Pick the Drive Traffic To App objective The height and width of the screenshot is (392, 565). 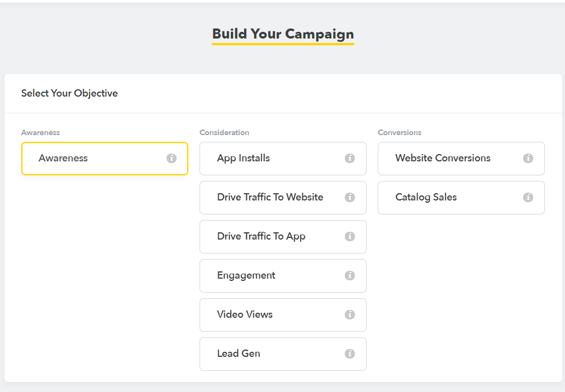point(262,237)
